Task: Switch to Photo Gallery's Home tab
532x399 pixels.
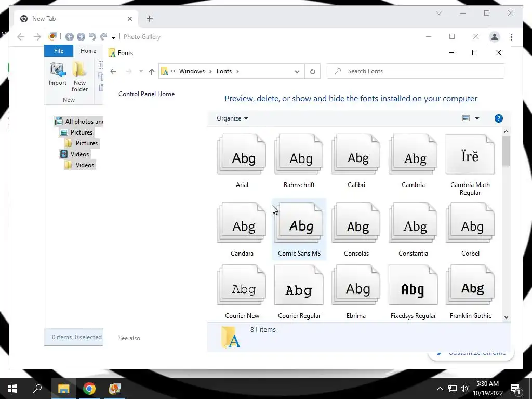Action: point(88,51)
